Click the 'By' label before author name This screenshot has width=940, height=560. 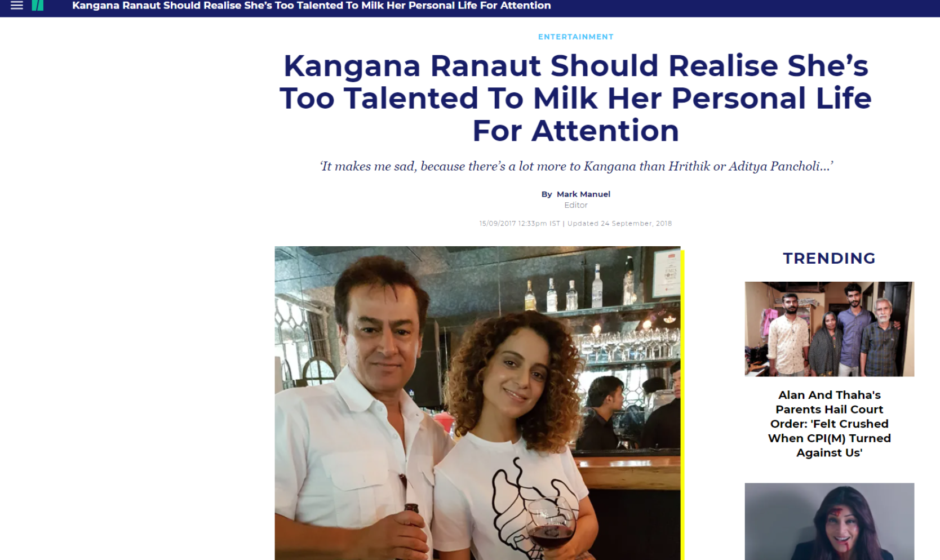547,194
